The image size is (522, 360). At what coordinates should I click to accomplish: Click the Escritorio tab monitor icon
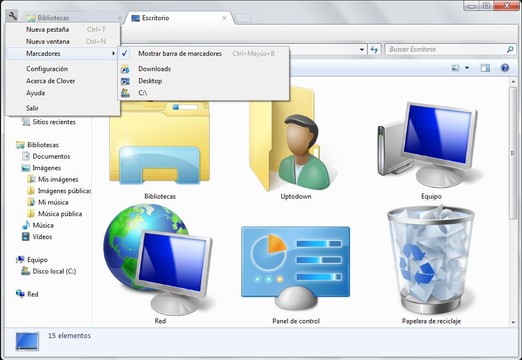(x=135, y=18)
